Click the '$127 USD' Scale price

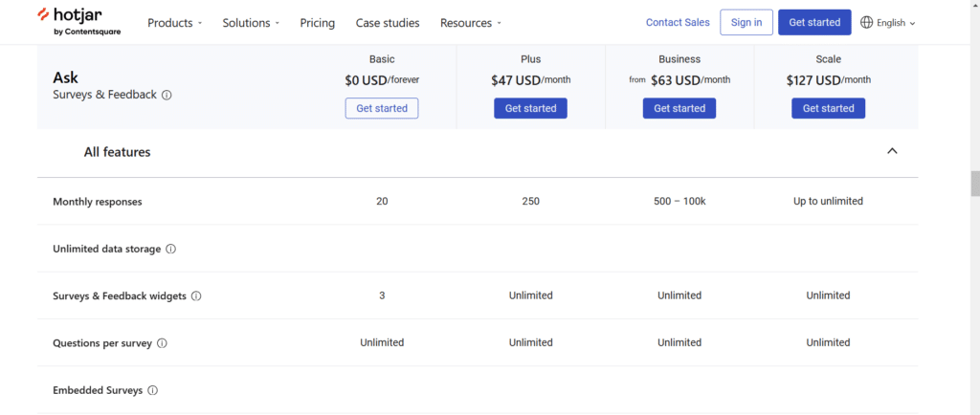(x=813, y=80)
